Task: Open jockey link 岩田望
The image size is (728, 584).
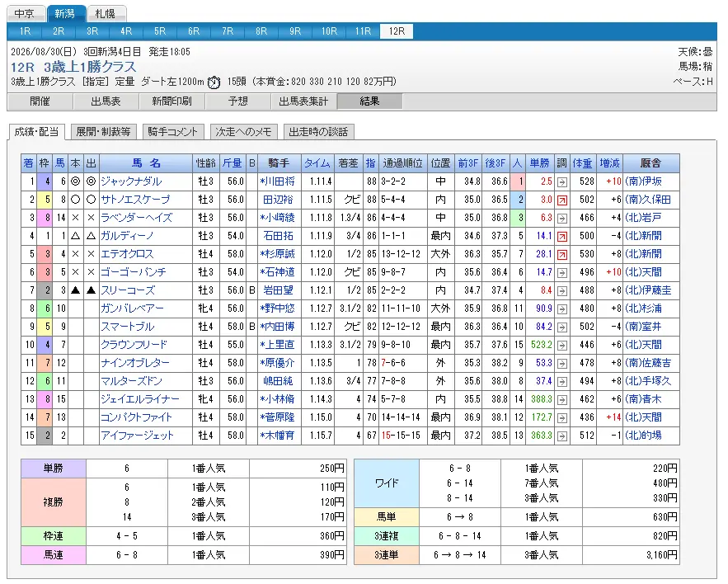Action: 278,291
